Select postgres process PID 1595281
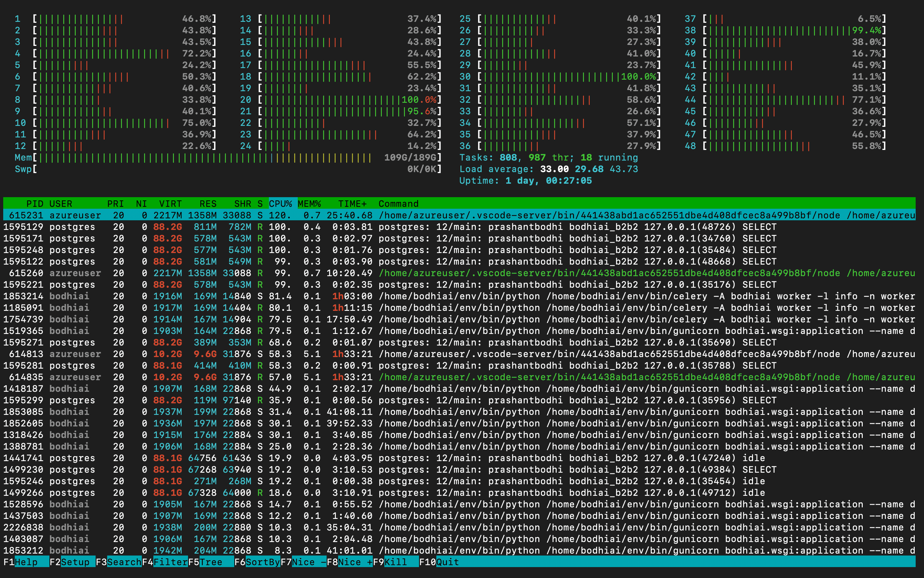The height and width of the screenshot is (578, 924). click(459, 365)
